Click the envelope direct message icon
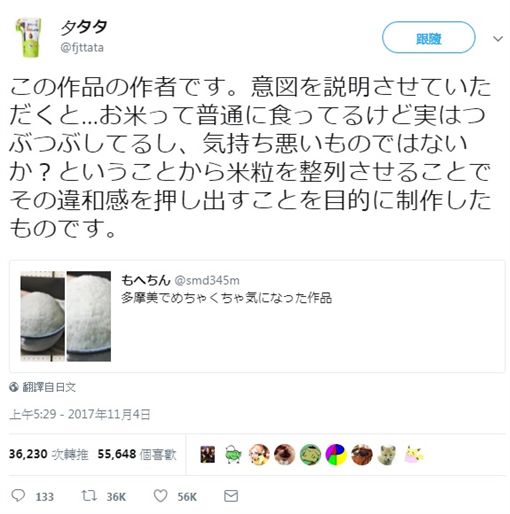The height and width of the screenshot is (514, 510). pos(231,496)
